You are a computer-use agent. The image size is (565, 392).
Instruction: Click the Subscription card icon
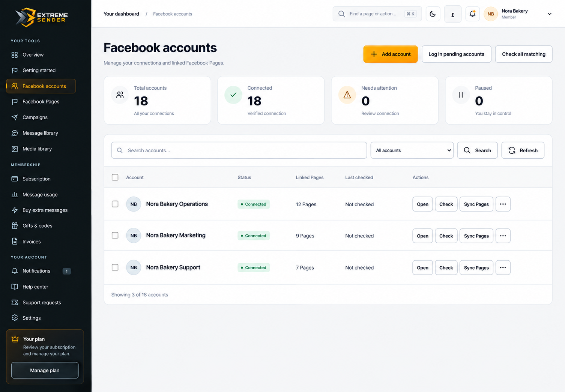[15, 179]
